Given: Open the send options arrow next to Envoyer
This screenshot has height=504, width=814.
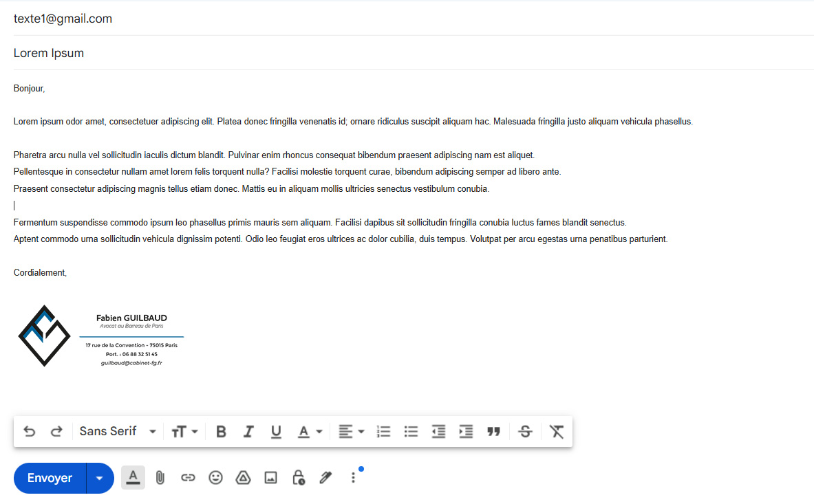Looking at the screenshot, I should (x=100, y=478).
